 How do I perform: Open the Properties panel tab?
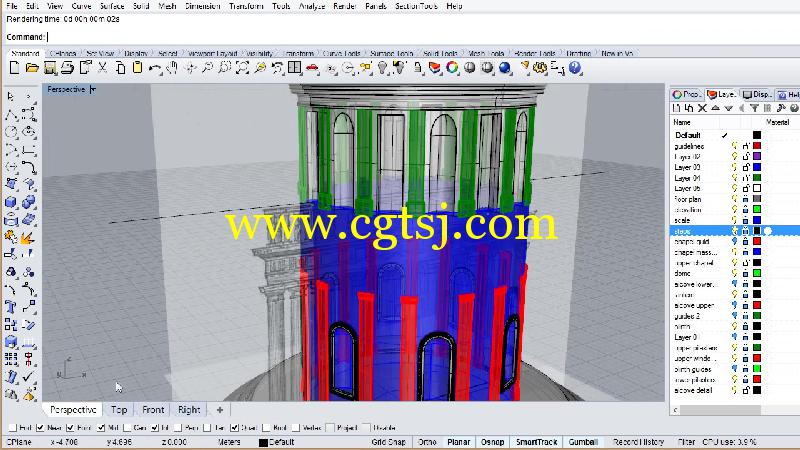click(687, 94)
